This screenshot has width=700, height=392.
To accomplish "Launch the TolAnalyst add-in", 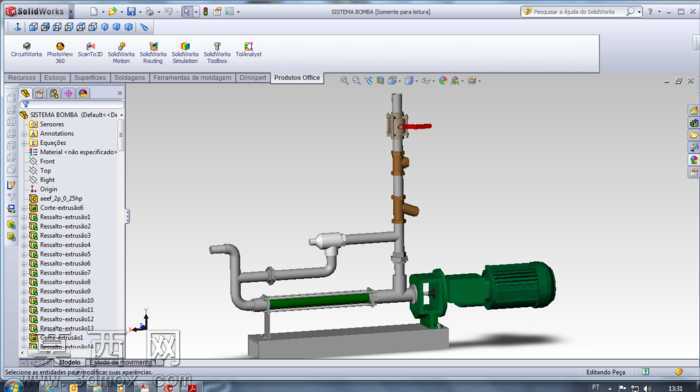I will pos(248,49).
